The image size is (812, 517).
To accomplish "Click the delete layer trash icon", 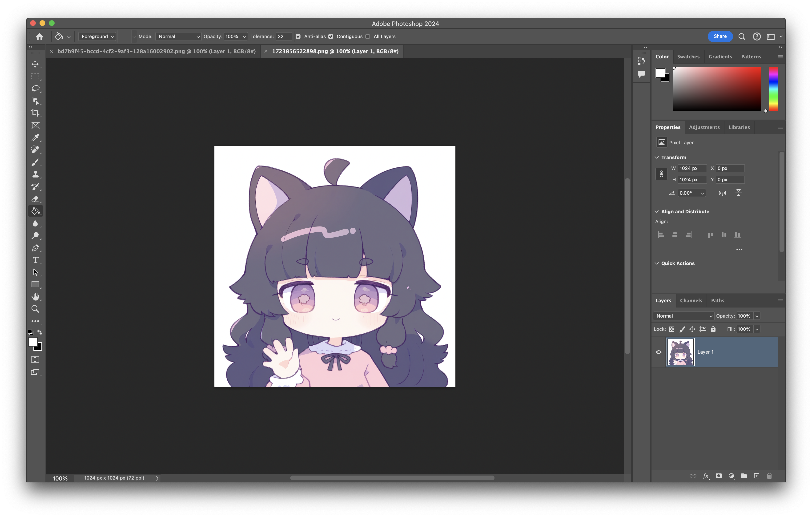I will pyautogui.click(x=769, y=476).
